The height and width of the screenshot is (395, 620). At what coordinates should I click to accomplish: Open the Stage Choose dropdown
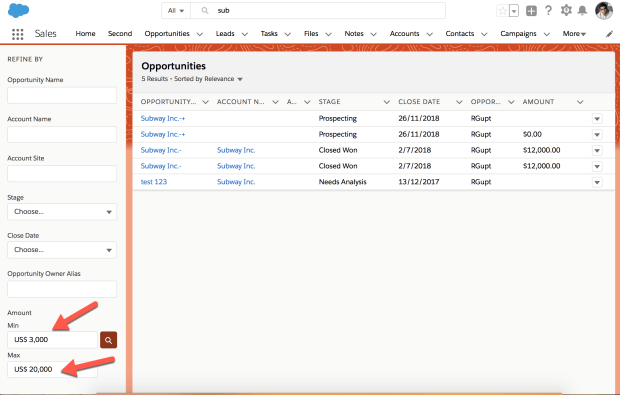click(x=62, y=212)
